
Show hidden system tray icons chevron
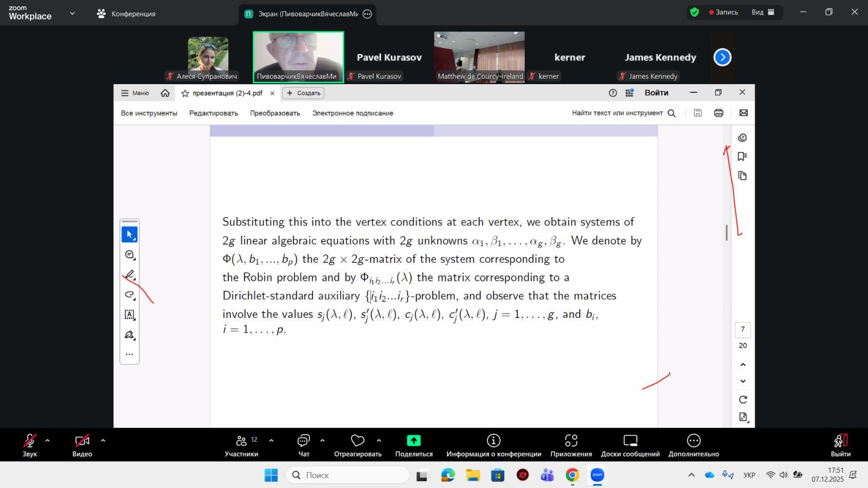692,475
